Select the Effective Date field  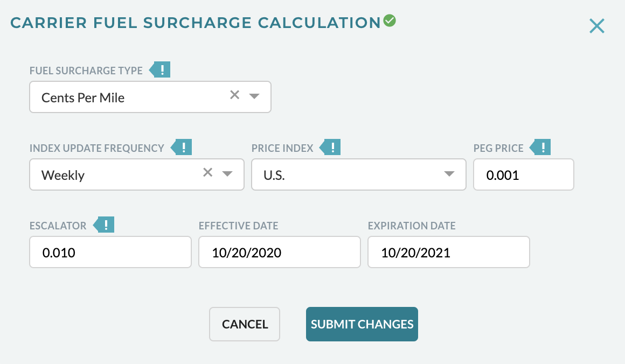pos(279,252)
